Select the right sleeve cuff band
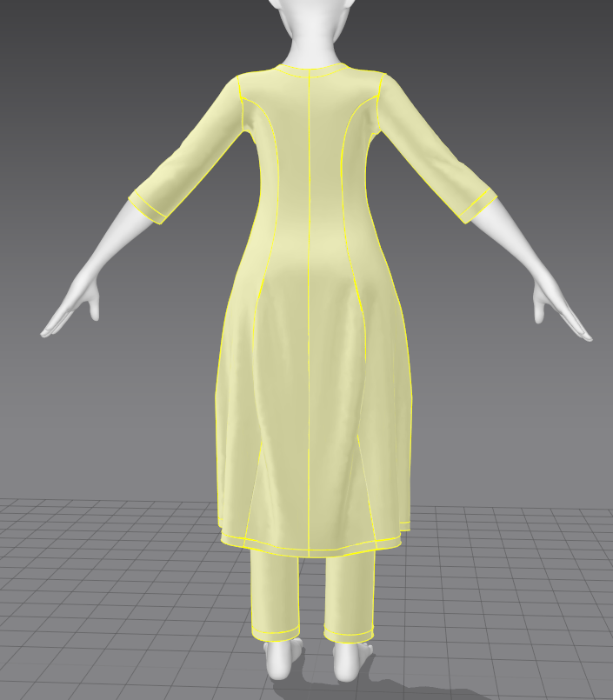The height and width of the screenshot is (700, 613). click(478, 207)
